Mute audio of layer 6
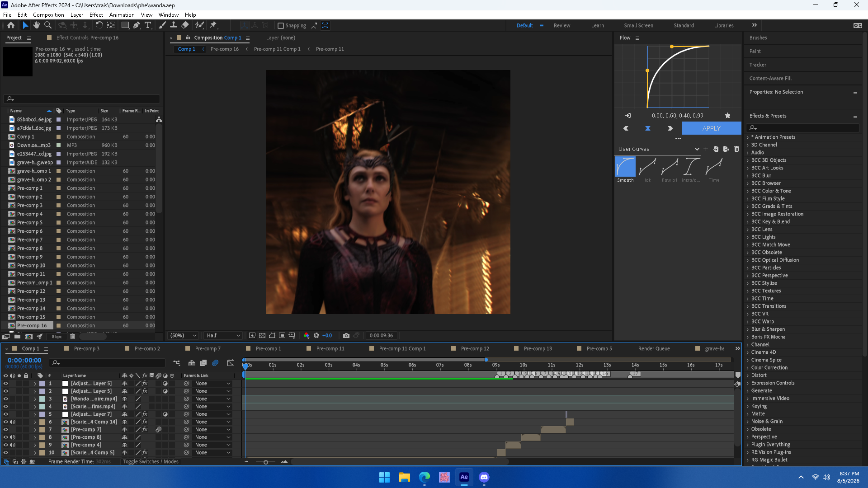868x488 pixels. [13, 422]
